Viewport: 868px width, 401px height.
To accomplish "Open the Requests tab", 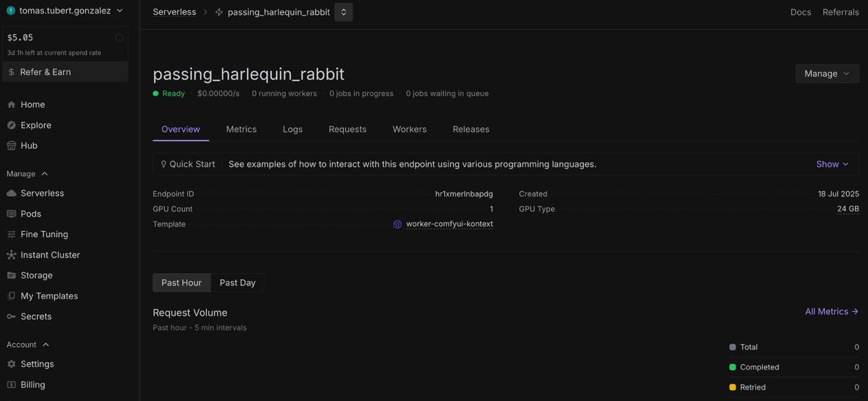I will point(348,129).
